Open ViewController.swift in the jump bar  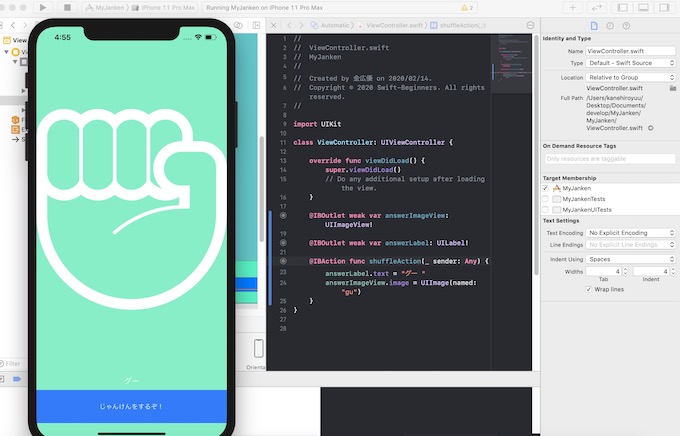390,25
